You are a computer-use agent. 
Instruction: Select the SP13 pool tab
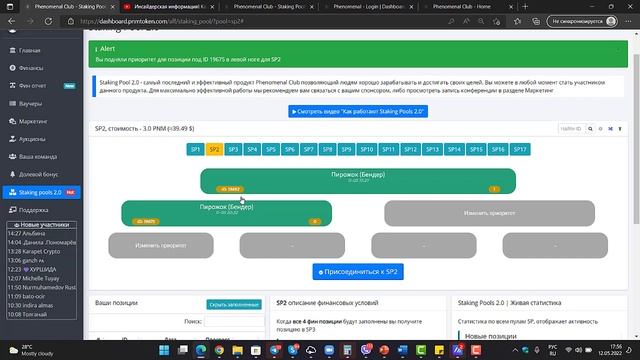(x=432, y=149)
